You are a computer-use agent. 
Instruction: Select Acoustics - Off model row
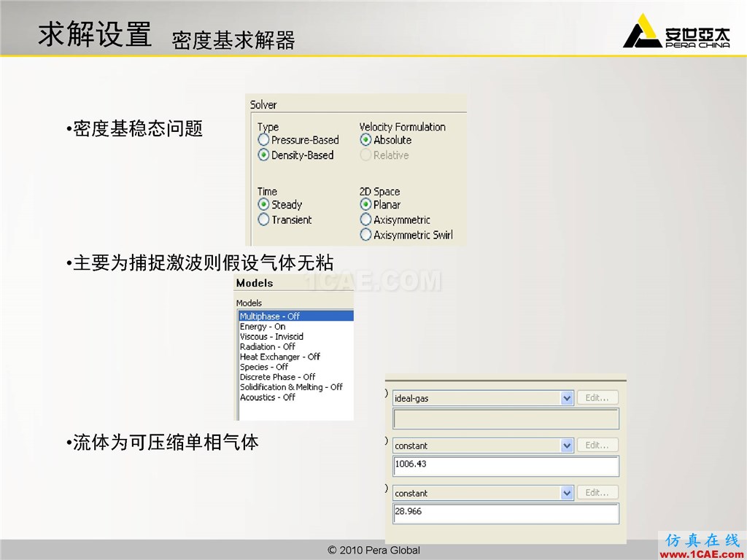point(296,397)
